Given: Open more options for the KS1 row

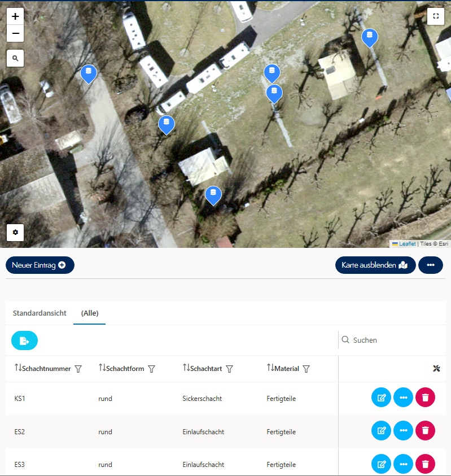Looking at the screenshot, I should click(x=403, y=398).
